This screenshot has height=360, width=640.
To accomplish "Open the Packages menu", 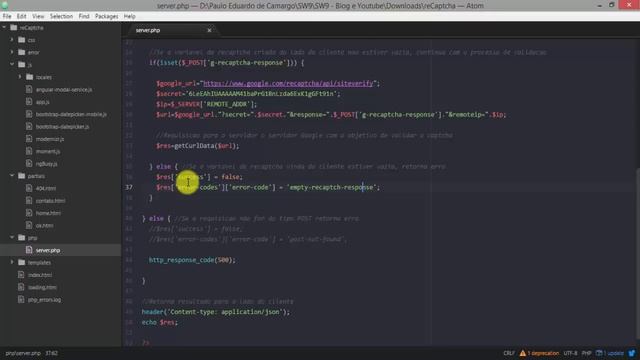I will click(x=107, y=16).
